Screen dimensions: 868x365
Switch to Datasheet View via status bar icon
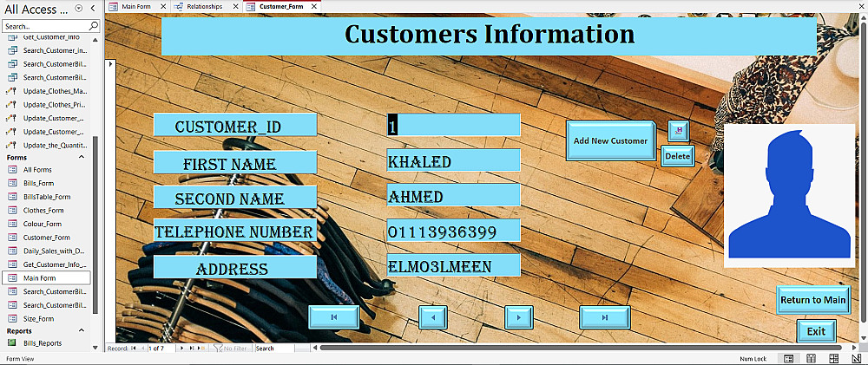[812, 359]
